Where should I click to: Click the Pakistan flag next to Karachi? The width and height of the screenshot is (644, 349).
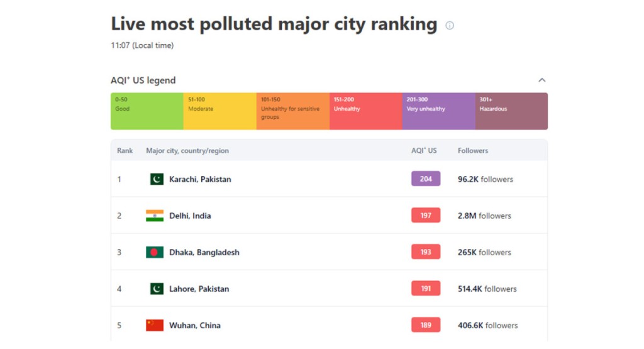pyautogui.click(x=157, y=179)
